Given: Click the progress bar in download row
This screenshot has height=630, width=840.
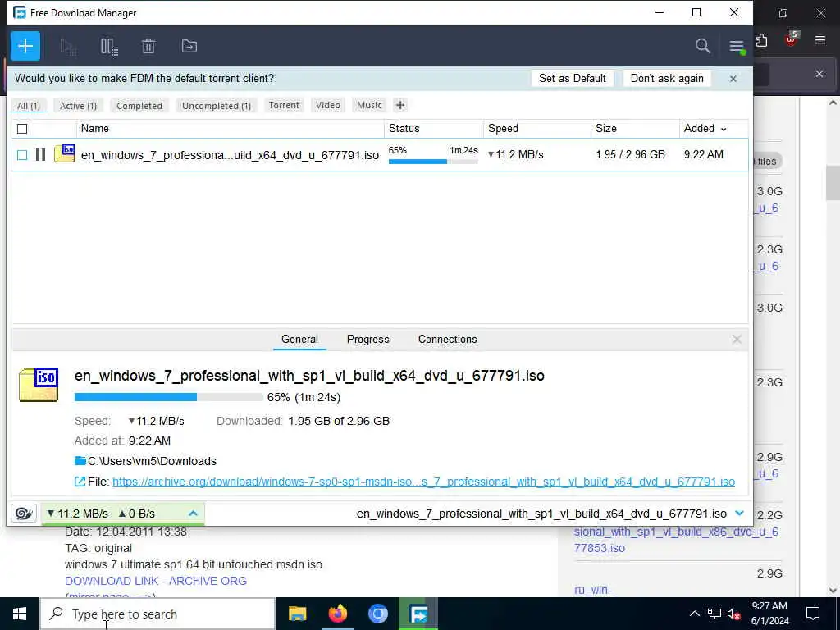Looking at the screenshot, I should [433, 162].
